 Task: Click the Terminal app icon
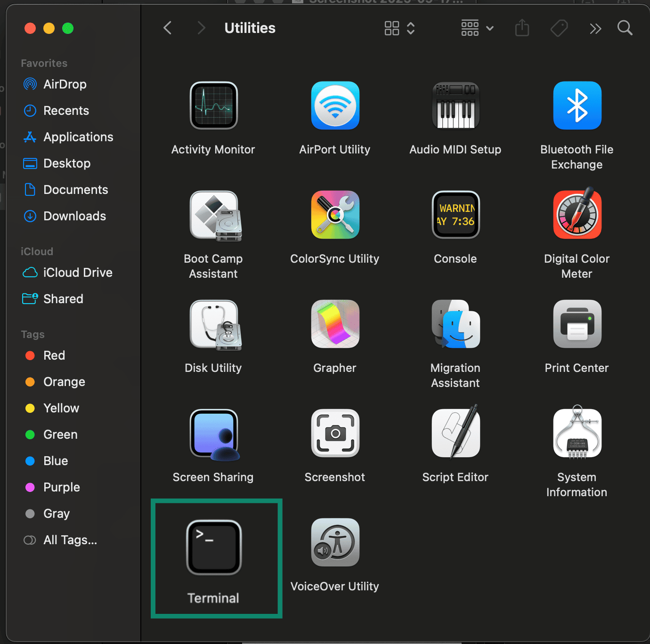coord(214,547)
